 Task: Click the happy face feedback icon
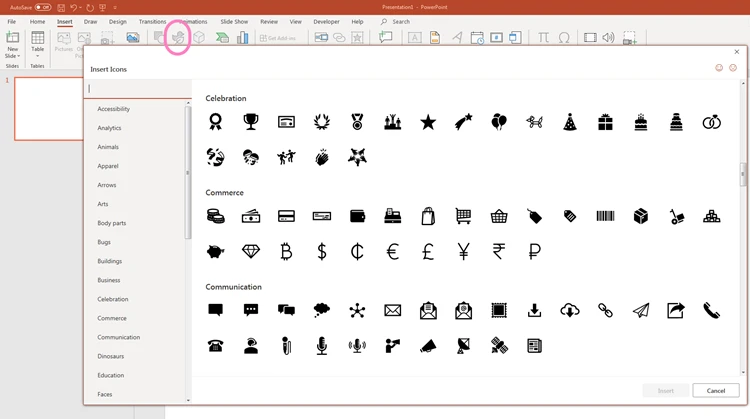[x=719, y=68]
